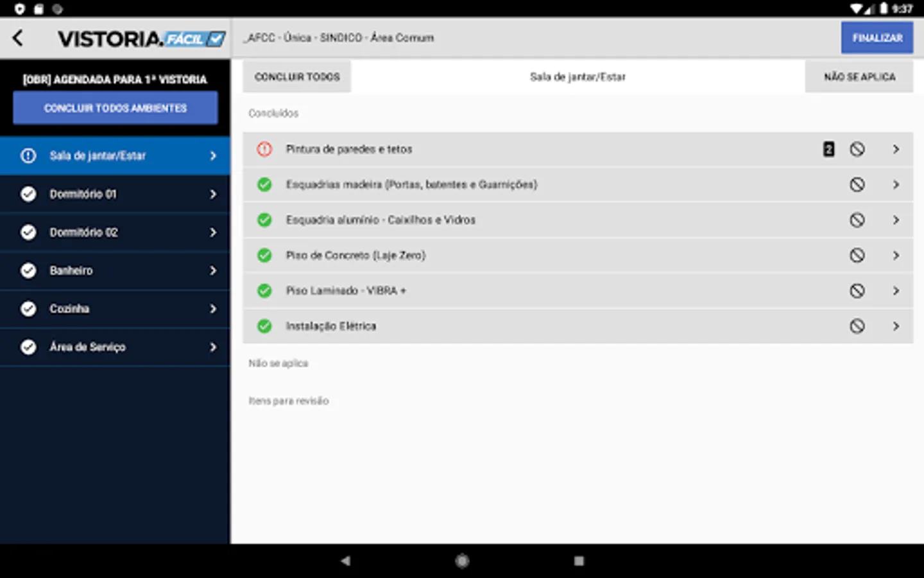Click 'Piso de Concreto (Laje Zero)' text
Screen dimensions: 924x578
pyautogui.click(x=355, y=255)
